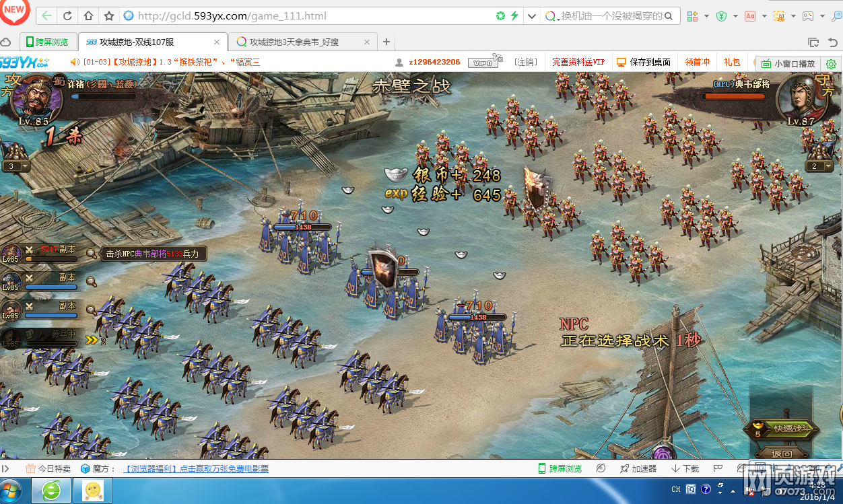Click the VIP0 badge icon

tap(486, 62)
